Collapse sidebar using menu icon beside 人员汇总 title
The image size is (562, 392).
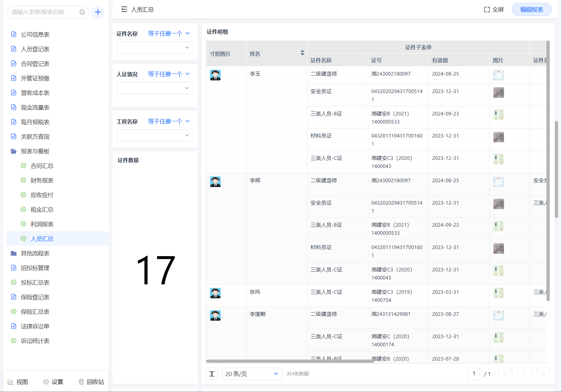click(x=124, y=10)
